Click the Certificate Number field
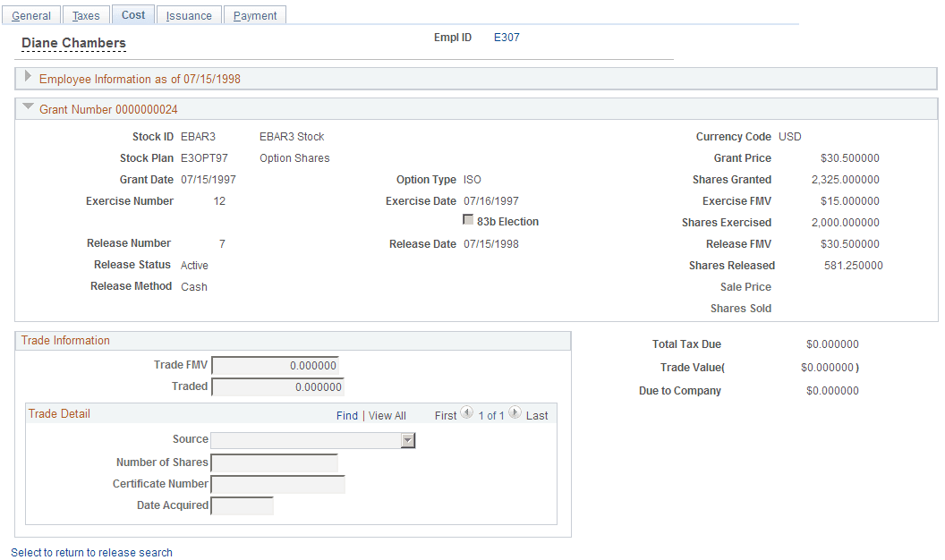The image size is (945, 560). pyautogui.click(x=278, y=484)
